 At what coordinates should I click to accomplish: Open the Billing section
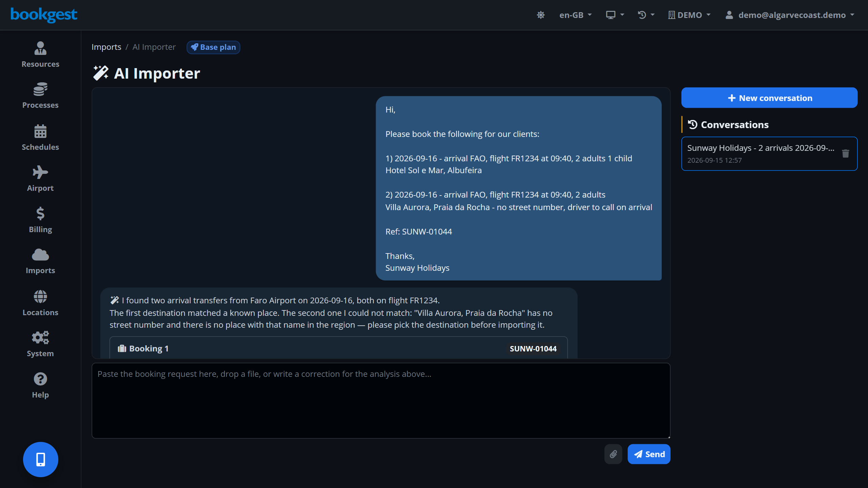40,220
